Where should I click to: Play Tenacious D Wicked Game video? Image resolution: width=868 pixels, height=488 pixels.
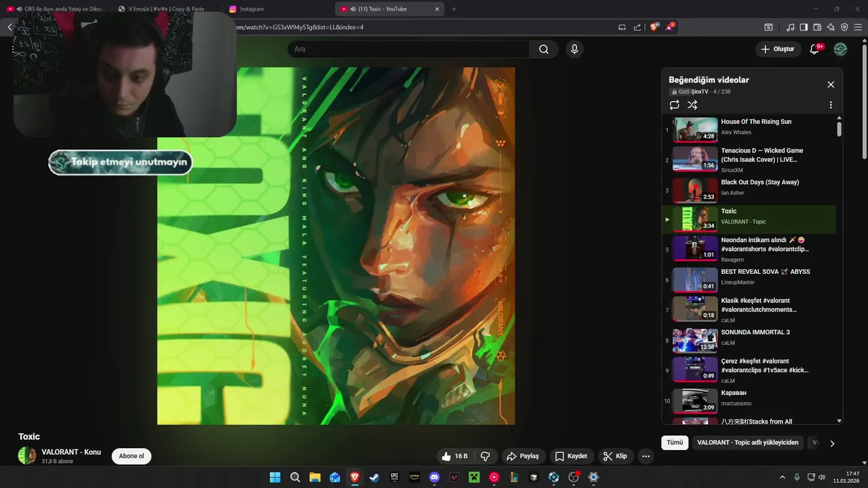tap(749, 159)
